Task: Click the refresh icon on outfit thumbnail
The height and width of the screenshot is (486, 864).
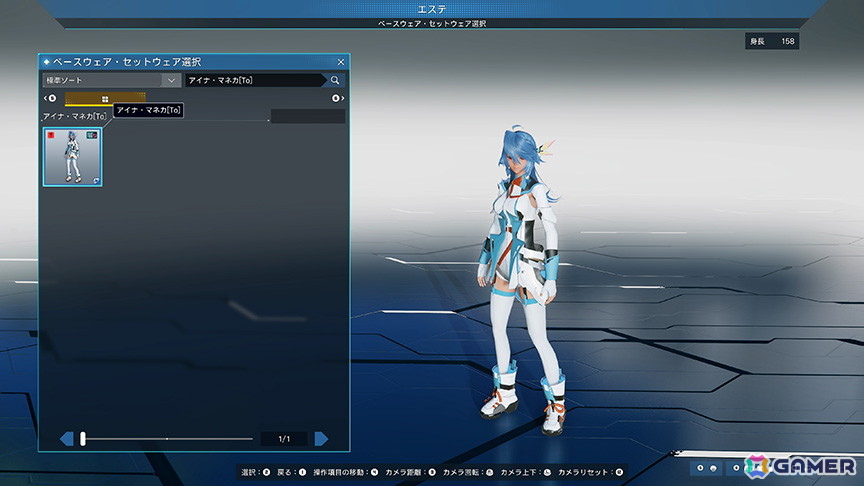Action: click(96, 180)
